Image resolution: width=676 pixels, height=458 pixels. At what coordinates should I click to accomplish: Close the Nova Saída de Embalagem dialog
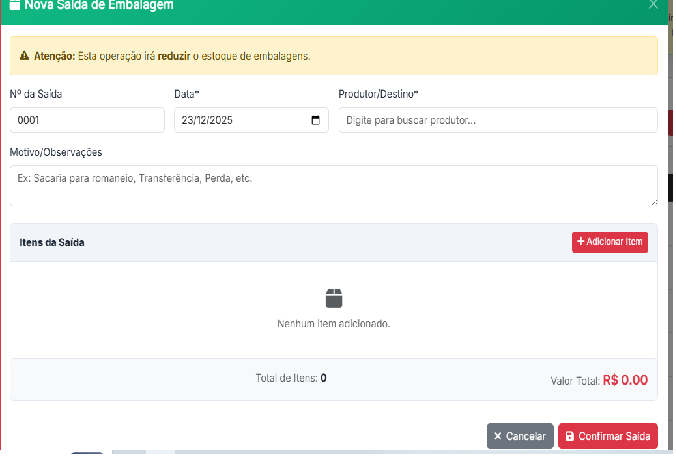coord(653,6)
